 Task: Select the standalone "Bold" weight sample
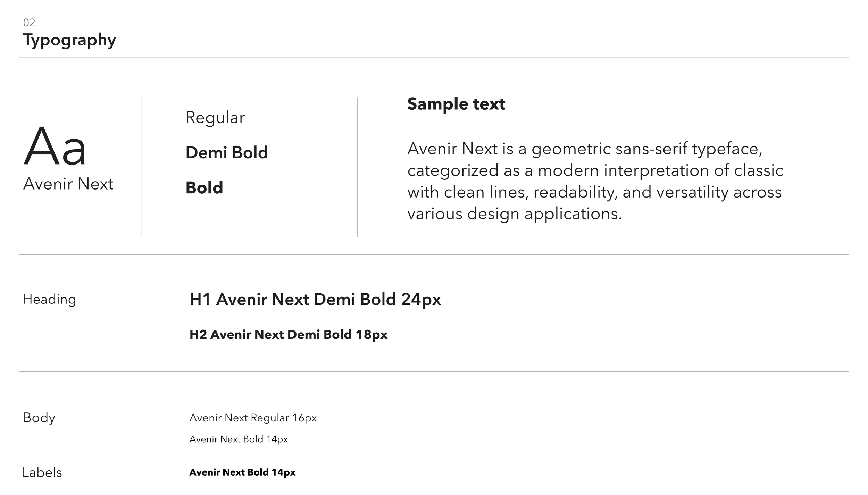204,188
